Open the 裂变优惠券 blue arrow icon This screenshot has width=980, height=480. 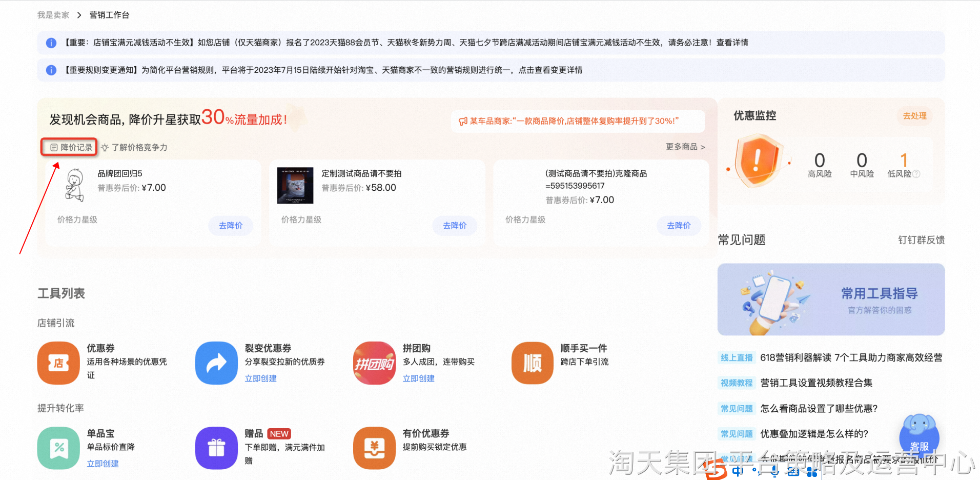pyautogui.click(x=216, y=363)
